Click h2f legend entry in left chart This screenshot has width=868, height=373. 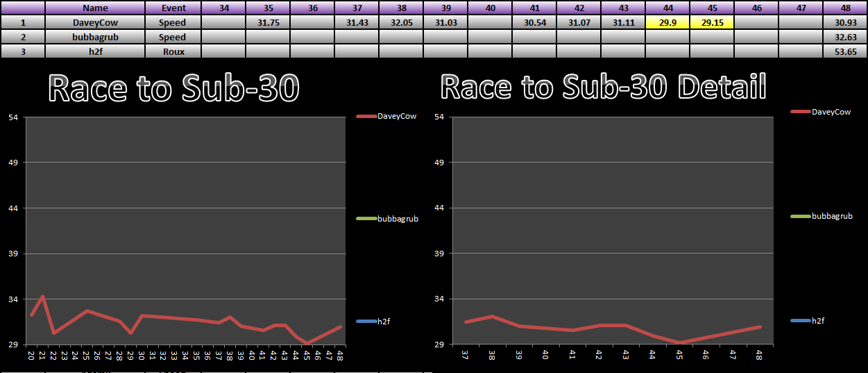click(373, 321)
